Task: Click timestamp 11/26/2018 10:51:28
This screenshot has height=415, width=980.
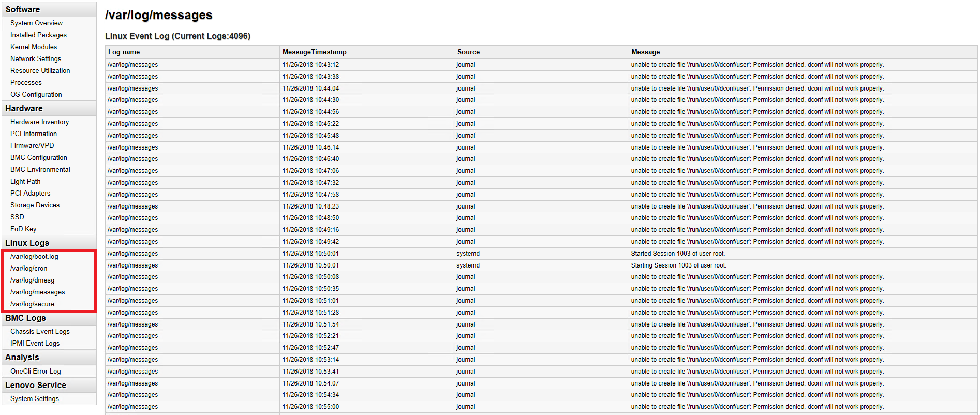Action: pyautogui.click(x=310, y=313)
